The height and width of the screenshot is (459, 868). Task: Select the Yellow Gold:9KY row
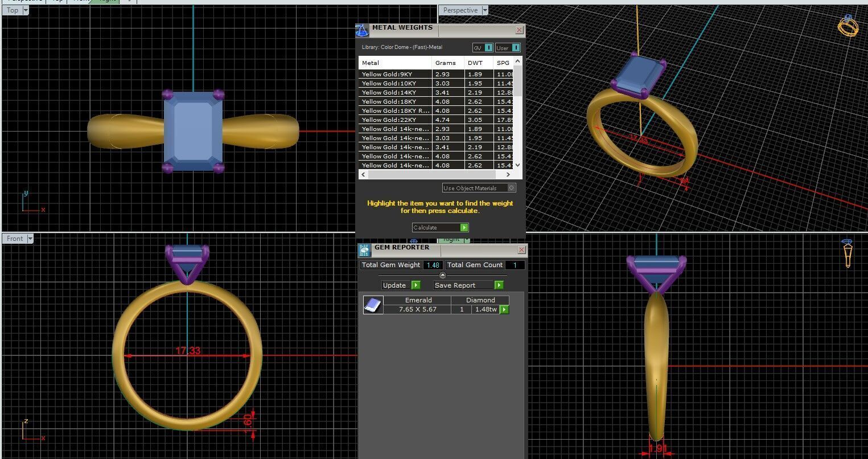(436, 74)
